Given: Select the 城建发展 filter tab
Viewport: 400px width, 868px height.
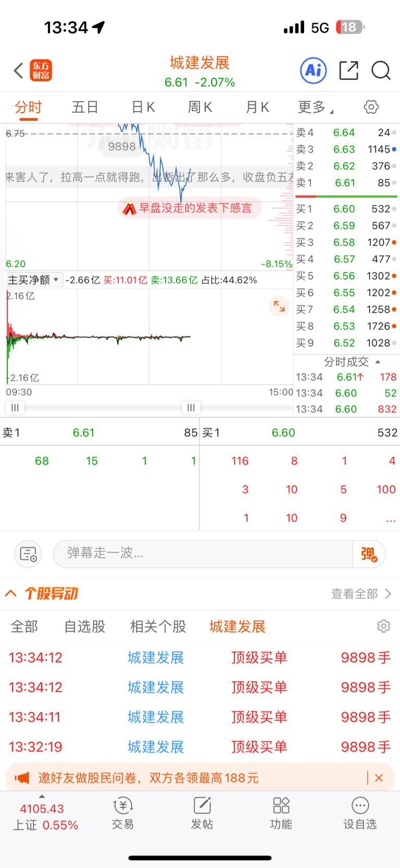Looking at the screenshot, I should (x=238, y=626).
